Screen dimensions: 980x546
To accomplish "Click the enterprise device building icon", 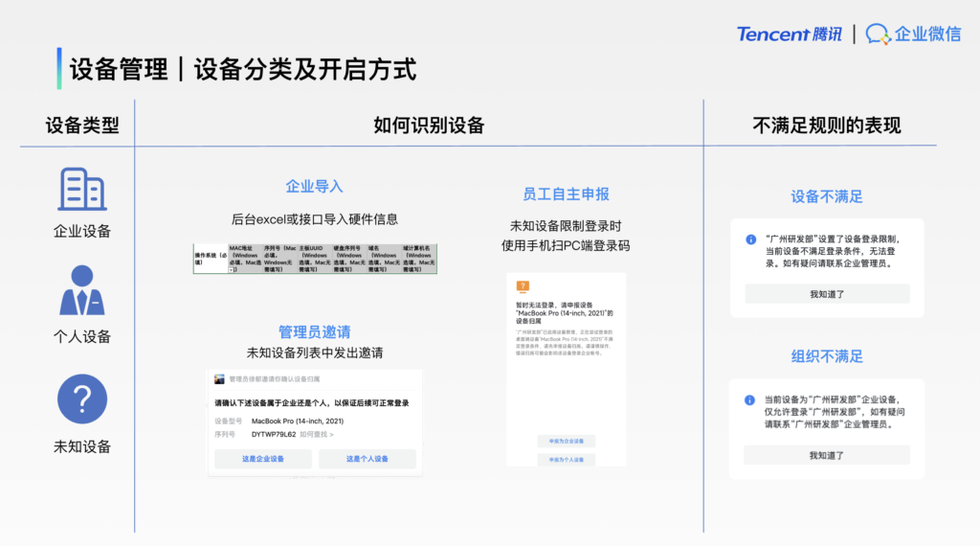I will click(x=82, y=189).
